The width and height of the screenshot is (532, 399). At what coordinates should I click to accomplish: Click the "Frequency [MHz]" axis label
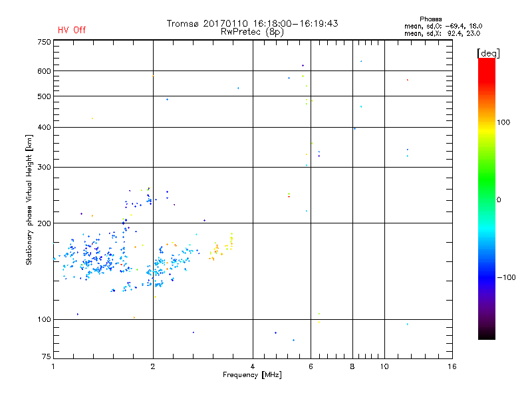coord(252,375)
